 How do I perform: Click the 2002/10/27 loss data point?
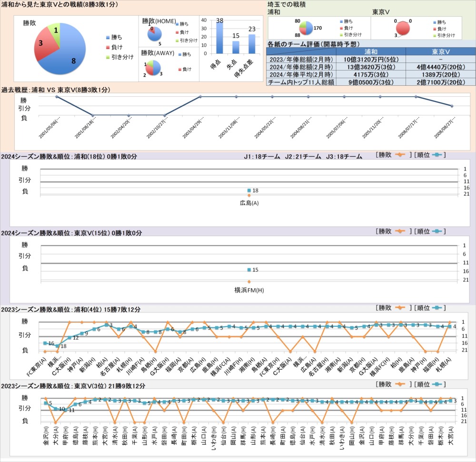click(x=165, y=115)
